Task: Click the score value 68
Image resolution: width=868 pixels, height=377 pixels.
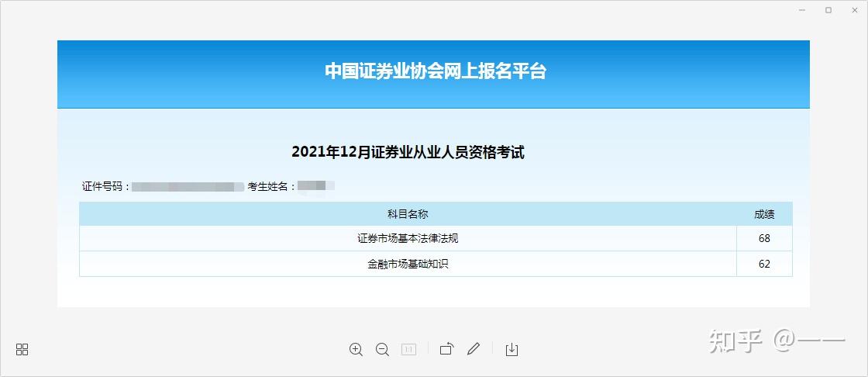Action: (x=764, y=239)
